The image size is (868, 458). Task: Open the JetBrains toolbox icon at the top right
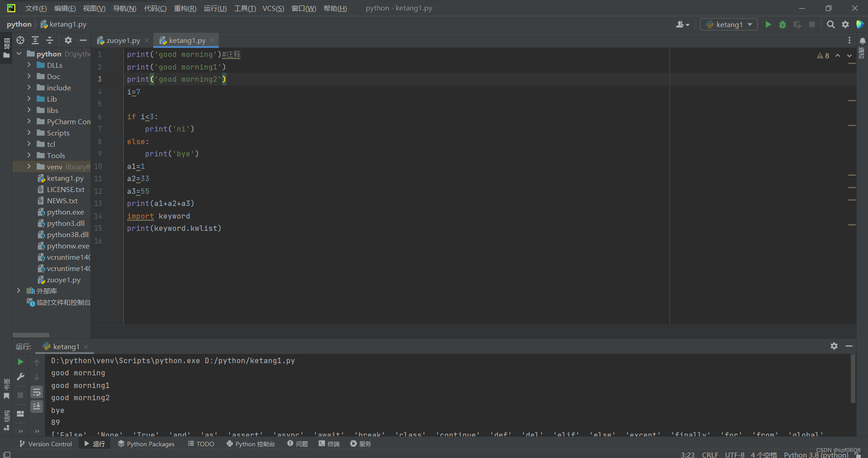point(860,24)
